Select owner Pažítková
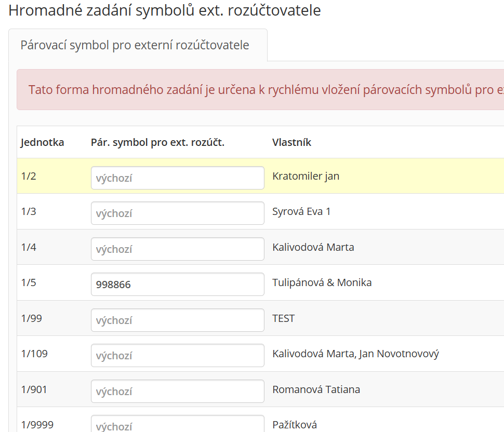 coord(295,425)
